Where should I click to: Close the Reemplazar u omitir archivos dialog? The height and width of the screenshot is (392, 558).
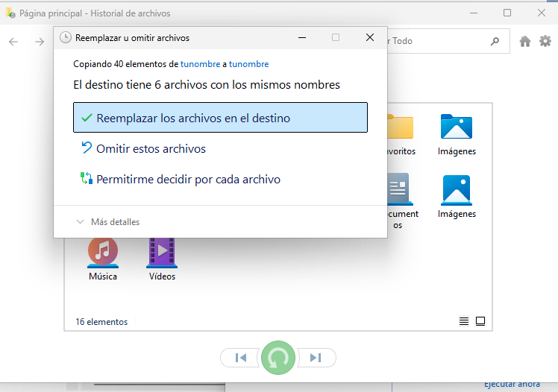click(370, 37)
